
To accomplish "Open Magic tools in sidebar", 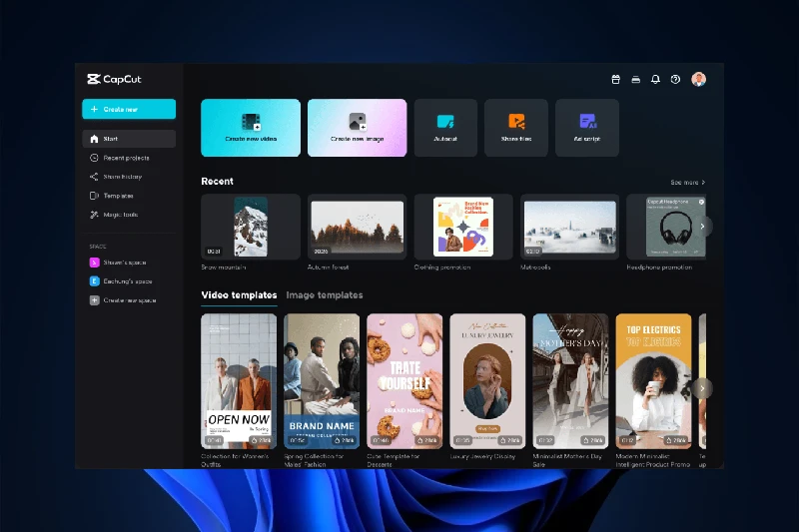I will click(121, 215).
